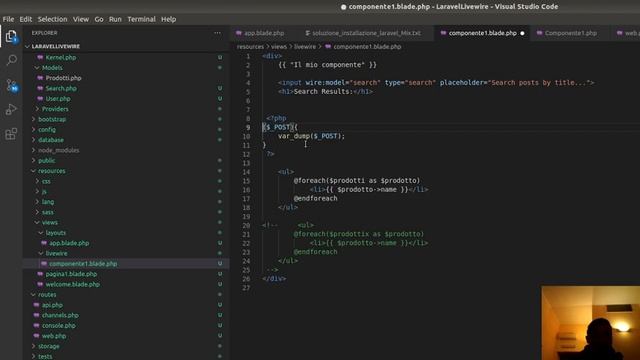Open the Selection menu
Screen dimensions: 640x360
[x=52, y=19]
